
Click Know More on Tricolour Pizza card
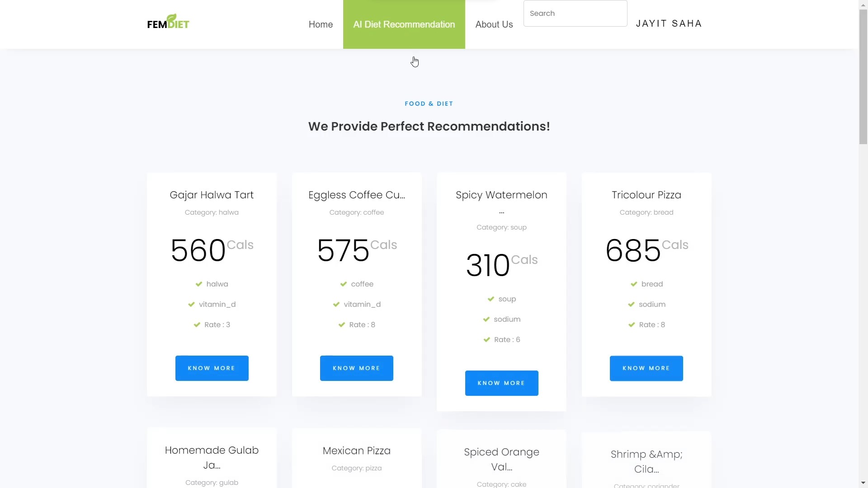click(x=646, y=368)
